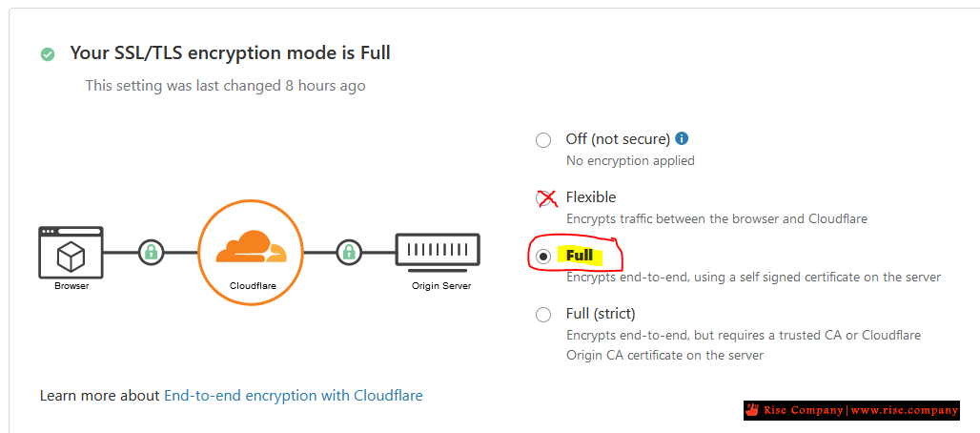Click the Origin Server rack icon
Viewport: 980px width, 433px height.
[x=438, y=251]
